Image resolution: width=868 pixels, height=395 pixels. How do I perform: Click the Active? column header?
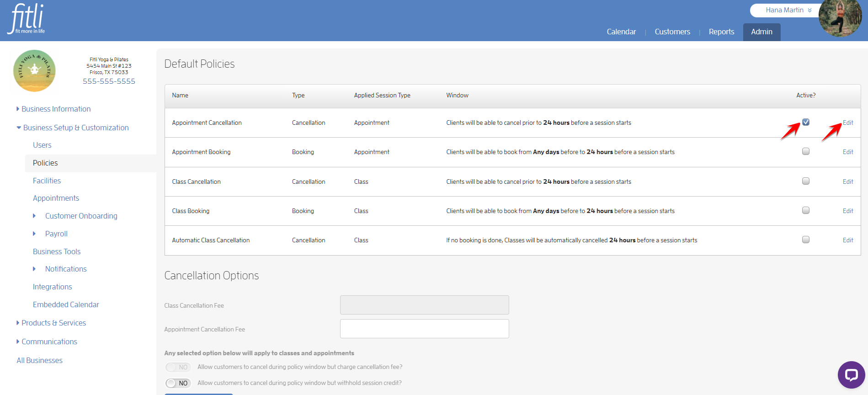[x=806, y=95]
